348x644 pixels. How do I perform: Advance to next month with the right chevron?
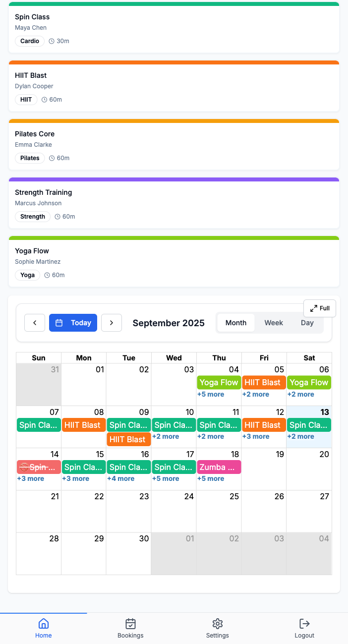point(111,322)
